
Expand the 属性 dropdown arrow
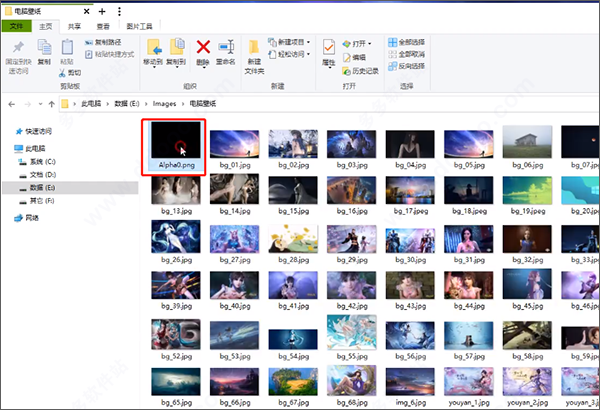point(329,67)
